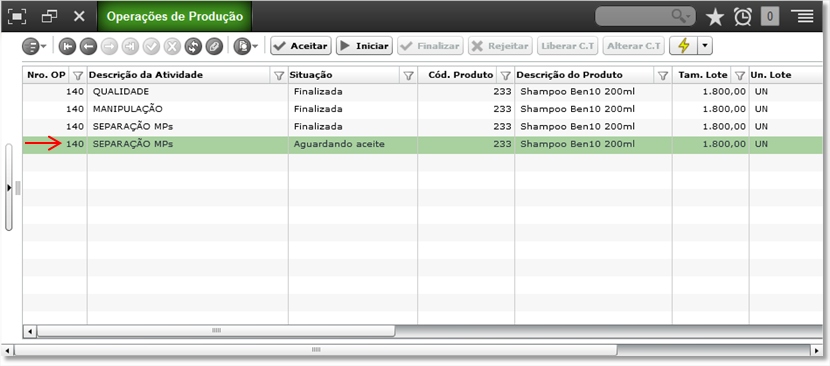Viewport: 830px width, 366px height.
Task: Click the yellow lightning bolt actions button
Action: 683,46
